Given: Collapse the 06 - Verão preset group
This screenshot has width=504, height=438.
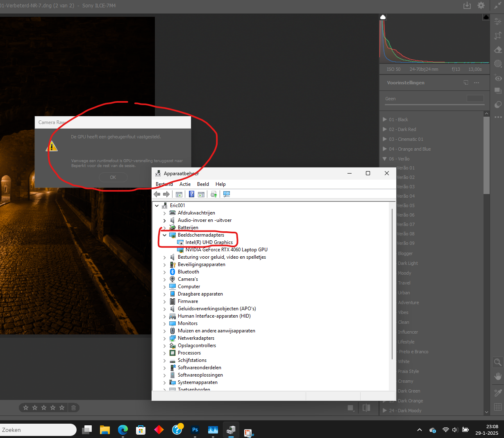Looking at the screenshot, I should click(384, 159).
